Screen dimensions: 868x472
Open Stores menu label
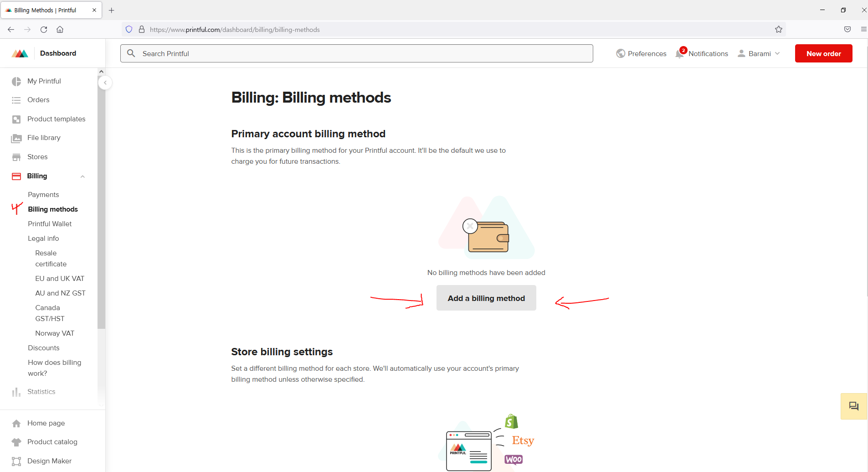coord(37,157)
